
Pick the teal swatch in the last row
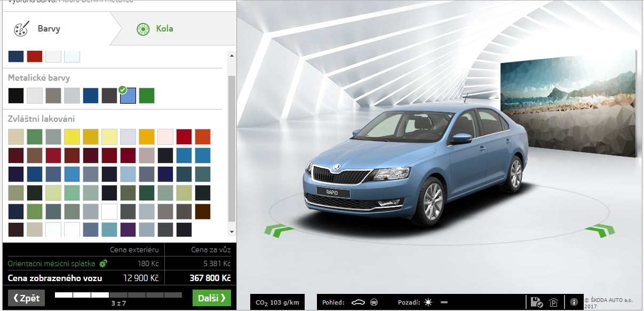click(109, 230)
